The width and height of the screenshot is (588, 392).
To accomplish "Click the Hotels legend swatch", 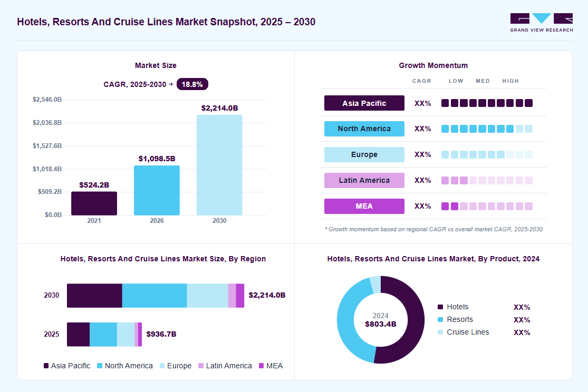I will (440, 307).
